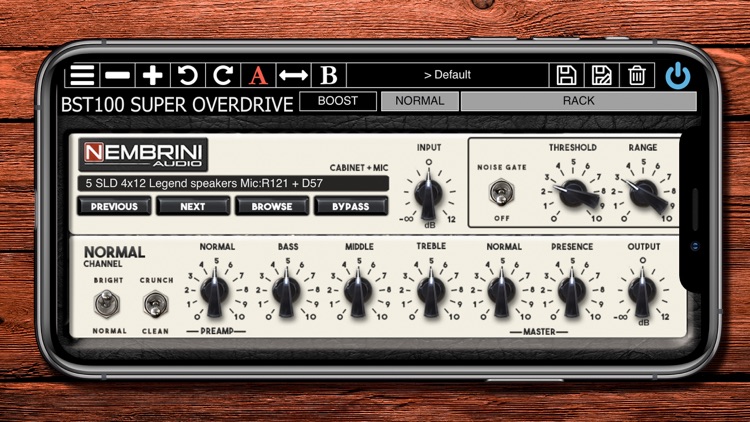
Task: Click the CABINET + MIC label
Action: (359, 168)
